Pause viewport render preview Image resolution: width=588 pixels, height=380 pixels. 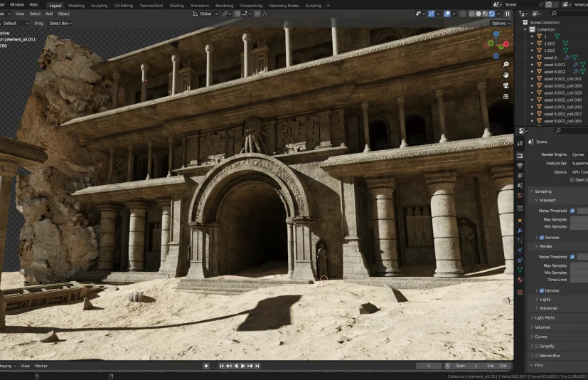coord(508,14)
